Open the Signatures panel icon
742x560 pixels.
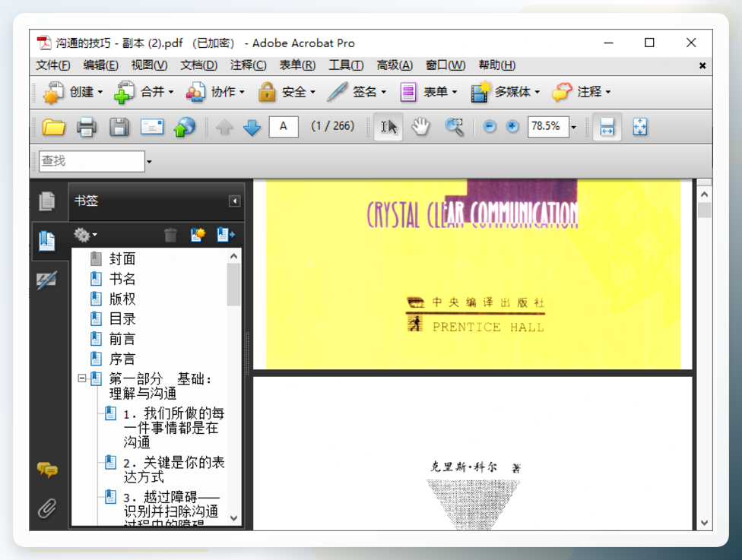click(47, 280)
